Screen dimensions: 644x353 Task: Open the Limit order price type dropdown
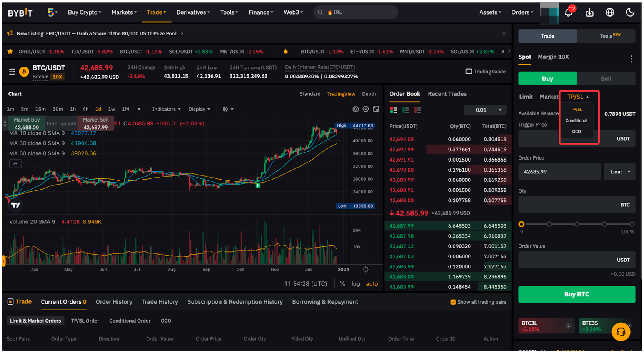tap(620, 172)
